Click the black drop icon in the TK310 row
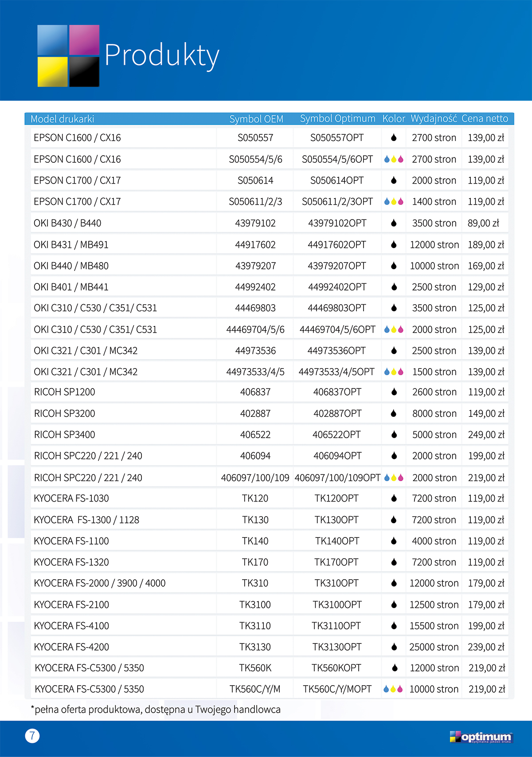The image size is (532, 757). pyautogui.click(x=394, y=583)
